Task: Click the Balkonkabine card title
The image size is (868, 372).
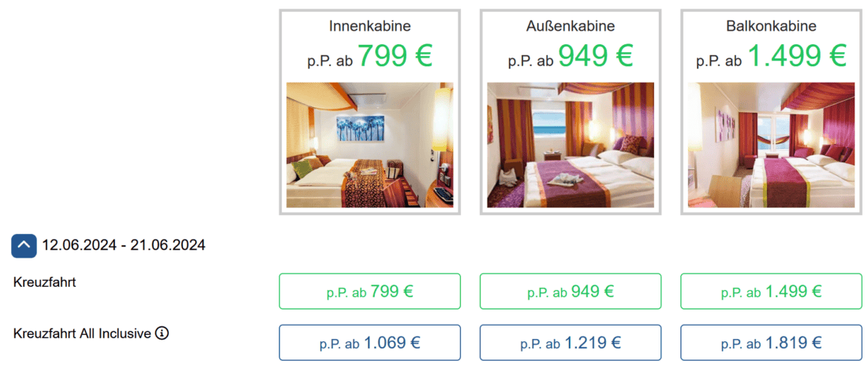Action: point(771,27)
